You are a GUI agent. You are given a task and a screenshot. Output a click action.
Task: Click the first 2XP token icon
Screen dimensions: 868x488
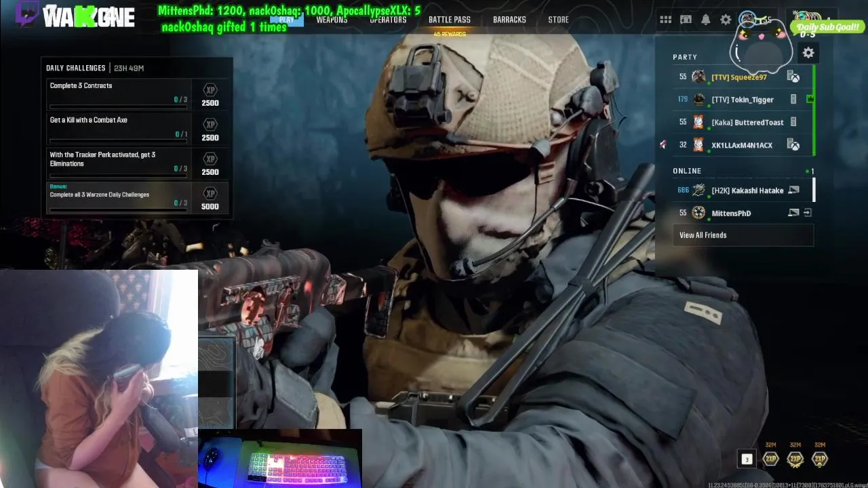pos(770,460)
